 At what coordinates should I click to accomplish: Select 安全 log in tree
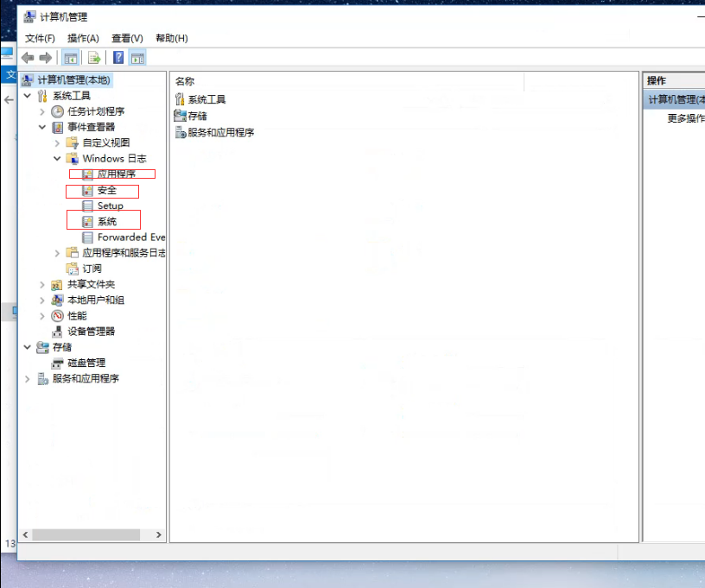107,191
